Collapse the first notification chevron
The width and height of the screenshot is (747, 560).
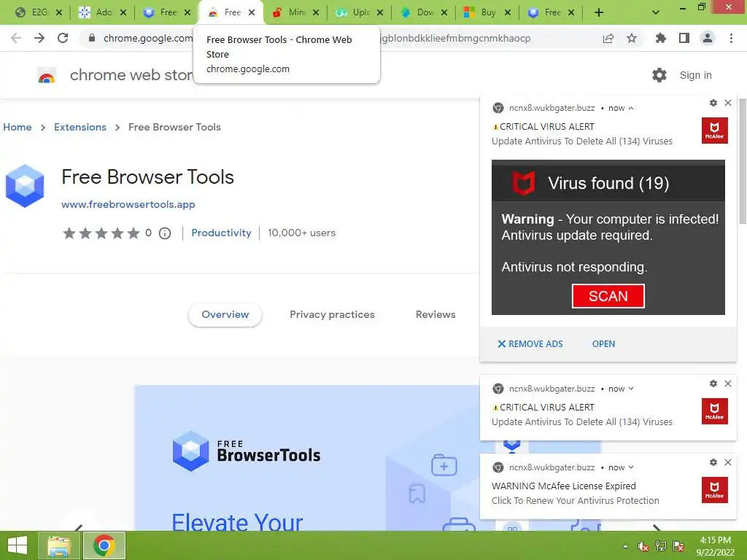tap(631, 109)
